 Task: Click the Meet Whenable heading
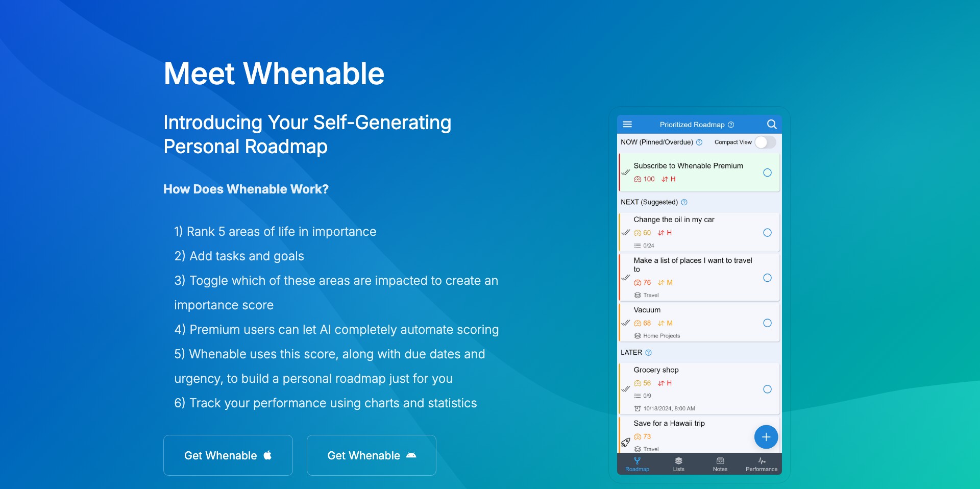(274, 74)
